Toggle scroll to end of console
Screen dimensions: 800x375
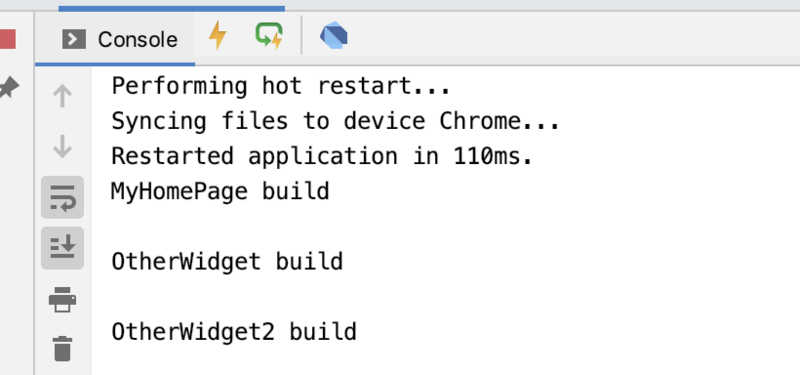pos(62,248)
